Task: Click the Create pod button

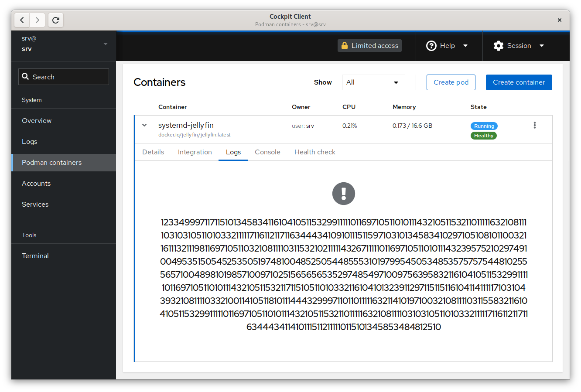Action: click(451, 82)
